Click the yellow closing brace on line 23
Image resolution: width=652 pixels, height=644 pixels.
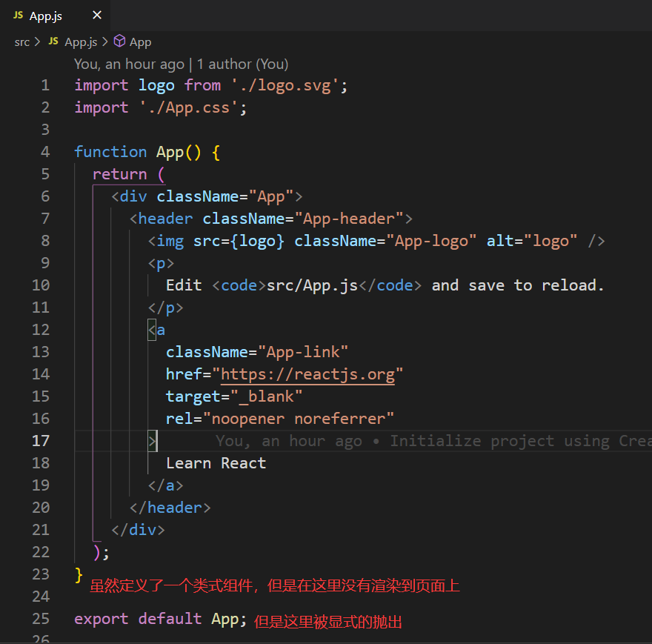click(79, 575)
